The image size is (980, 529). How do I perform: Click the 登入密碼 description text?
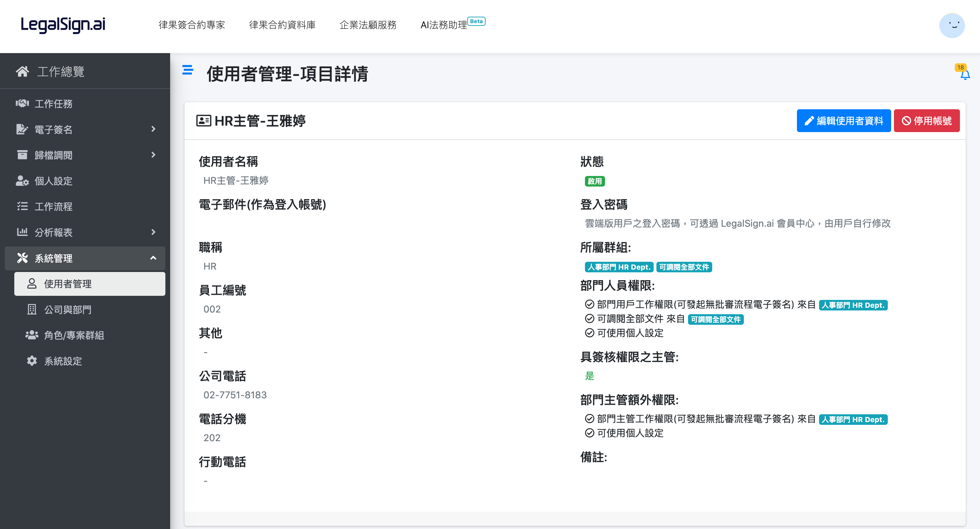[x=738, y=223]
